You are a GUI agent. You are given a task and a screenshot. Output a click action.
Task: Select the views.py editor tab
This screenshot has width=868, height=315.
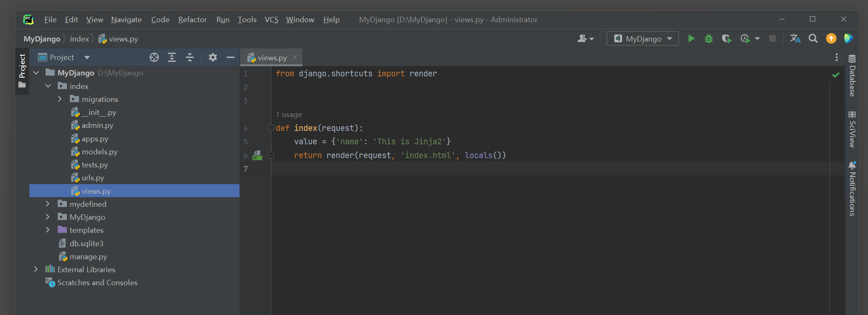click(272, 58)
